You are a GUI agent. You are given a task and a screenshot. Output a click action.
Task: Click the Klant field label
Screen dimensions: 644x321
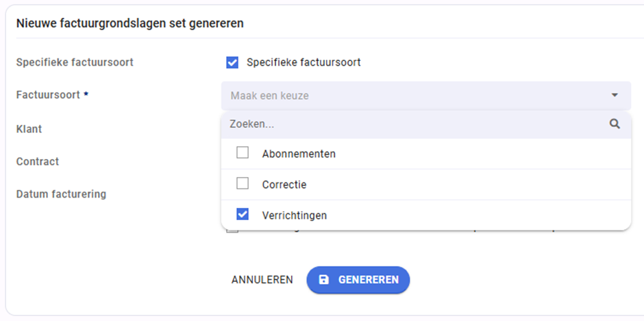point(29,128)
